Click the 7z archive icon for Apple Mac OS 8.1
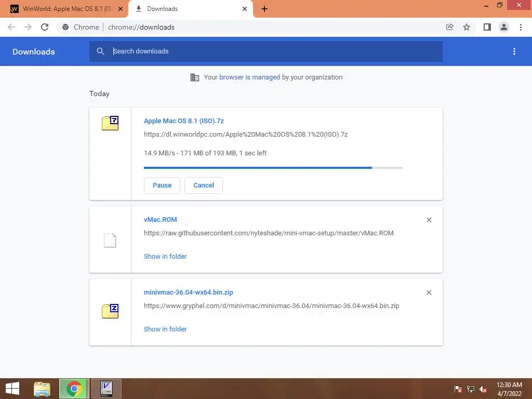 point(110,123)
